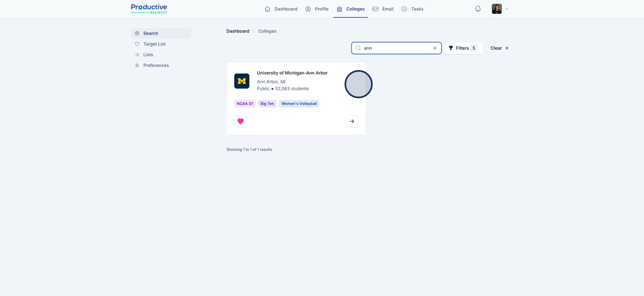Click the Women's Volleyball tag
Viewport: 644px width, 296px height.
pyautogui.click(x=299, y=103)
